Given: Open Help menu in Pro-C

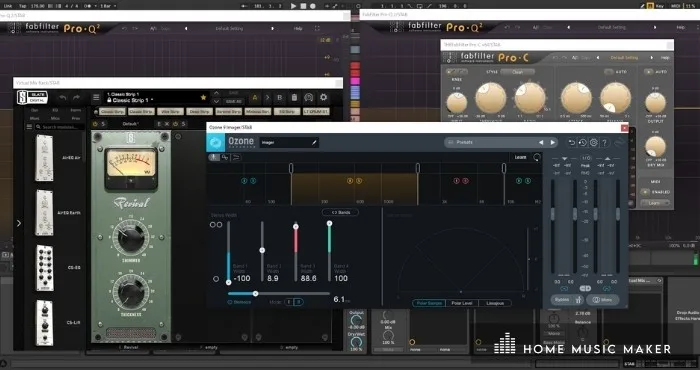Looking at the screenshot, I should 665,58.
